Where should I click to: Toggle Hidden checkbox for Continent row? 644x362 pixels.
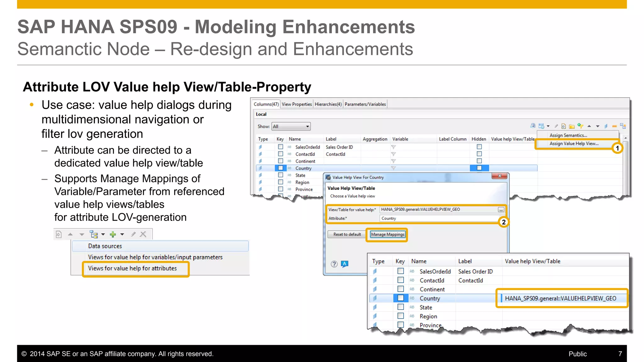(x=479, y=161)
